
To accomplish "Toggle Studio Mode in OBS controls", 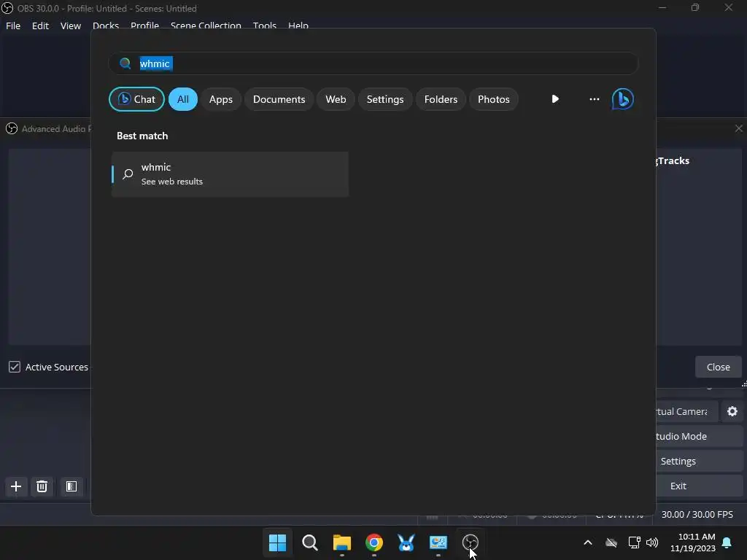I will [x=699, y=436].
